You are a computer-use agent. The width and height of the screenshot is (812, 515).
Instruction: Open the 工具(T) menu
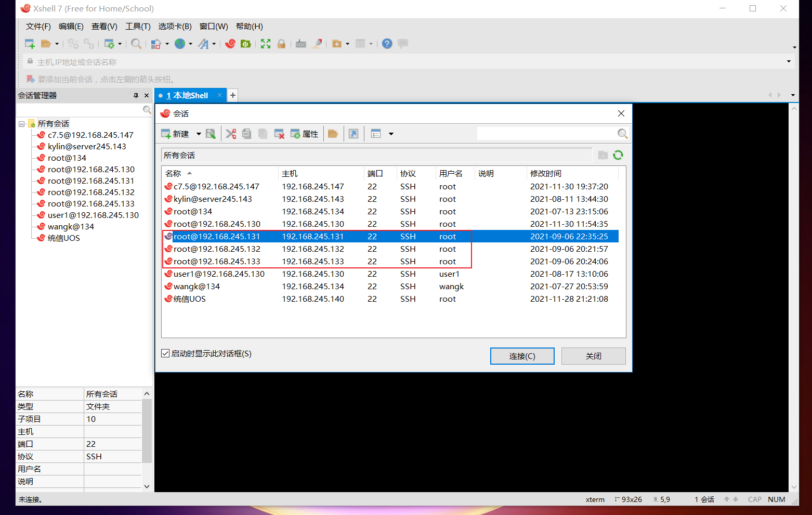coord(138,26)
